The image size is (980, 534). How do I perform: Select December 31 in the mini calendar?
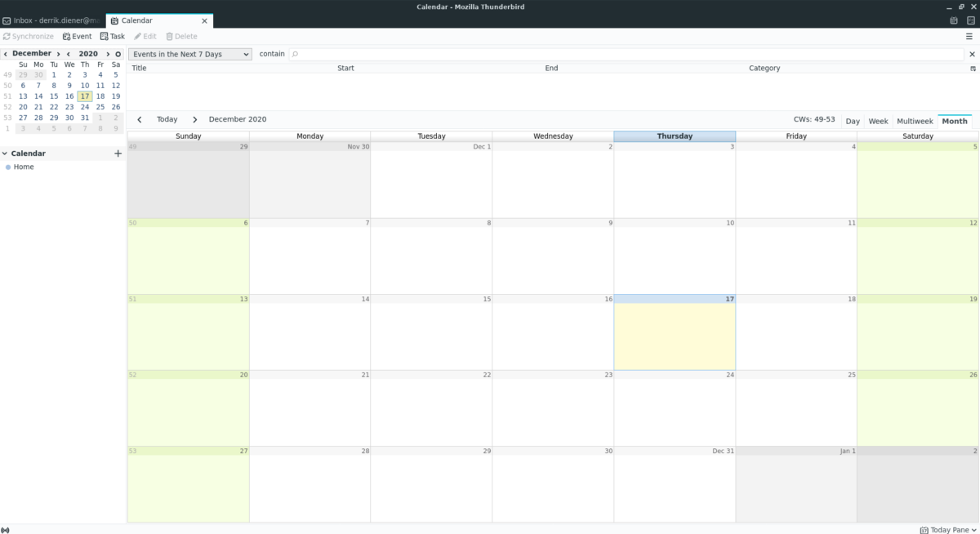(x=85, y=118)
